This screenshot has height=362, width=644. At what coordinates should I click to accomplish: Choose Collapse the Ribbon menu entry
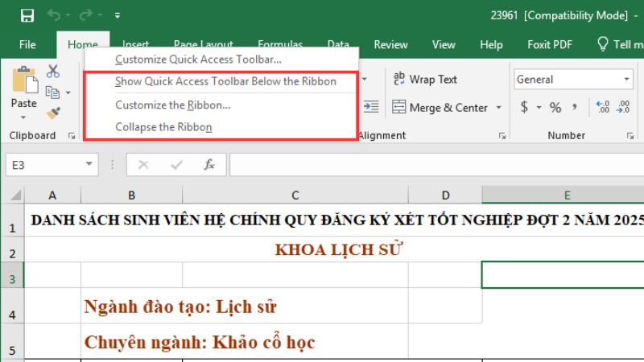163,127
